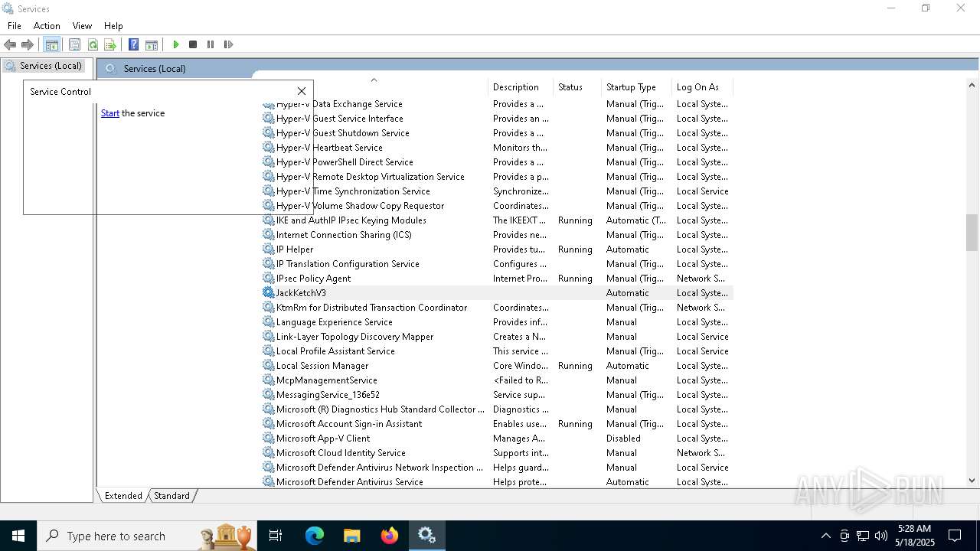Select Internet Connection Sharing (ICS) service
The image size is (980, 551).
coord(344,235)
